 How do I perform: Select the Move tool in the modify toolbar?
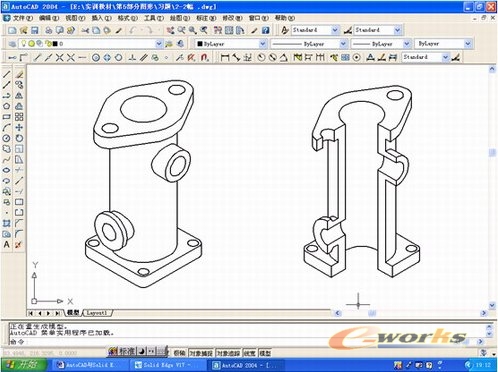click(x=19, y=127)
